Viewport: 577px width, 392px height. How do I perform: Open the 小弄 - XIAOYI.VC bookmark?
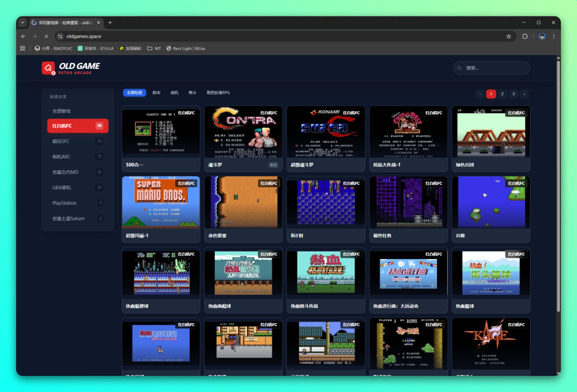[53, 48]
